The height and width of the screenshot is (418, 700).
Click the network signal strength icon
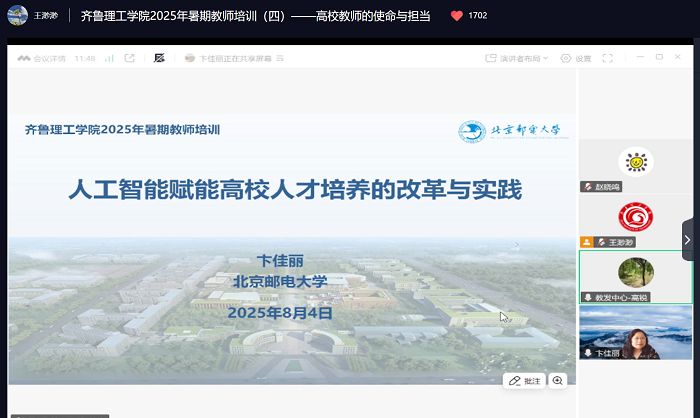(x=109, y=59)
